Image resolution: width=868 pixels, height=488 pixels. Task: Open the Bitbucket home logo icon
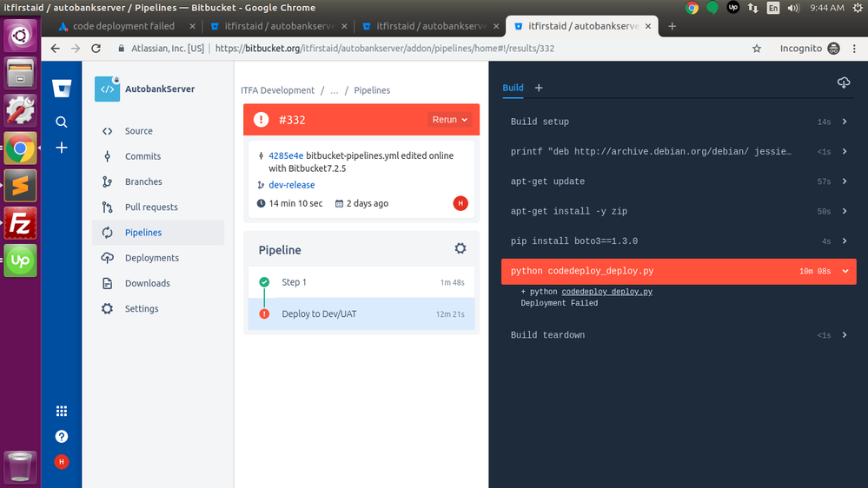click(x=62, y=89)
